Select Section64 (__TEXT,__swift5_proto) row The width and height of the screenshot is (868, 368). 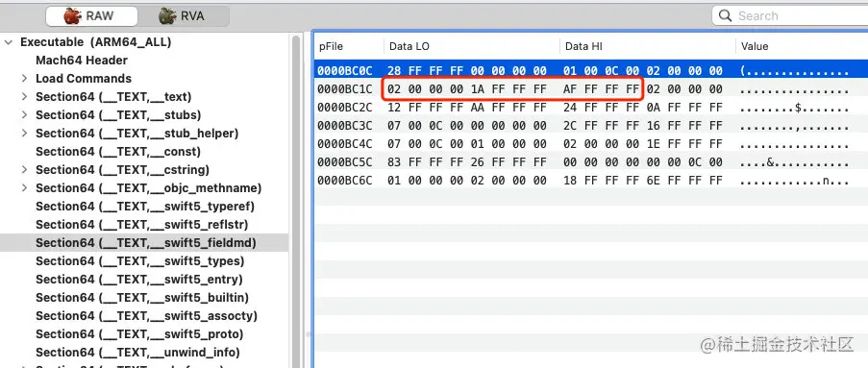coord(139,334)
